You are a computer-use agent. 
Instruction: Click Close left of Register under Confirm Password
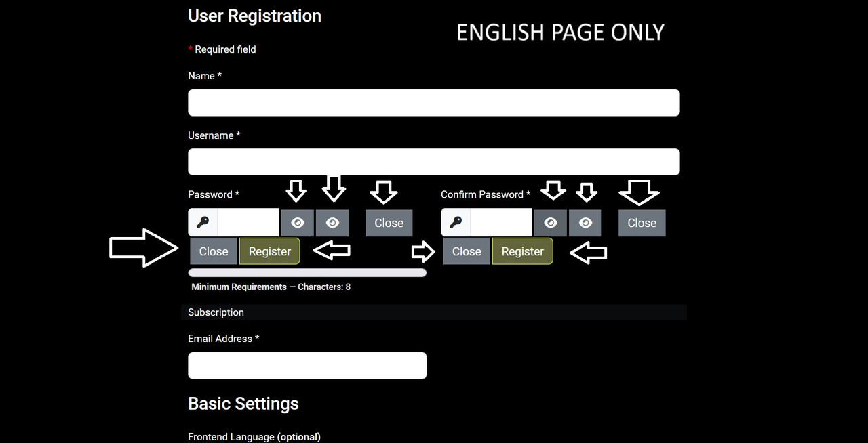(x=467, y=251)
